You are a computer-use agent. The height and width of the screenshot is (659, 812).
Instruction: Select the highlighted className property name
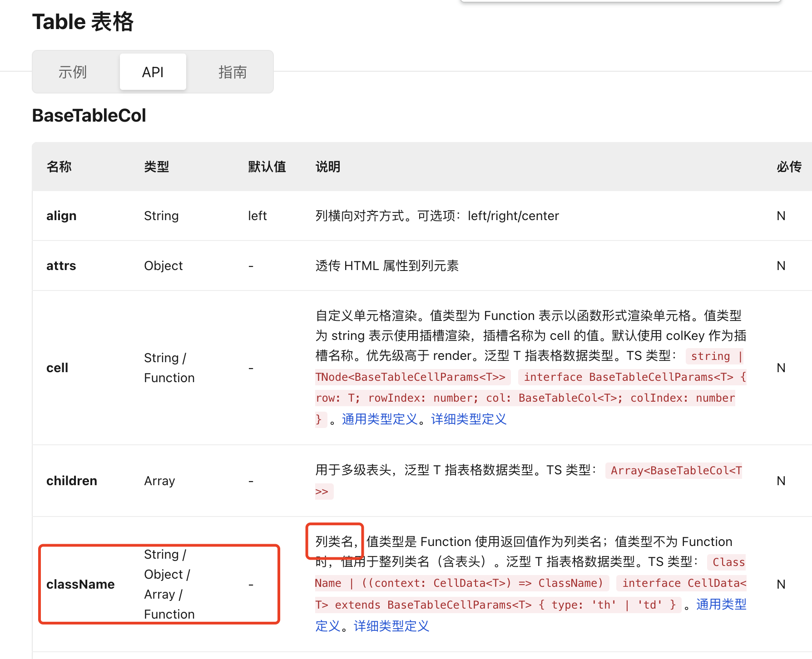81,584
